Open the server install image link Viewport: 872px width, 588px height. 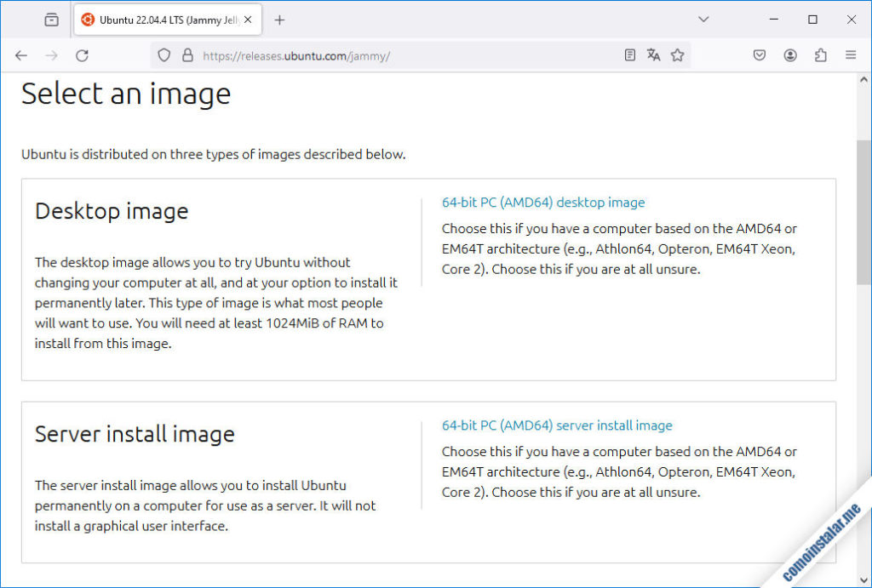[x=557, y=425]
